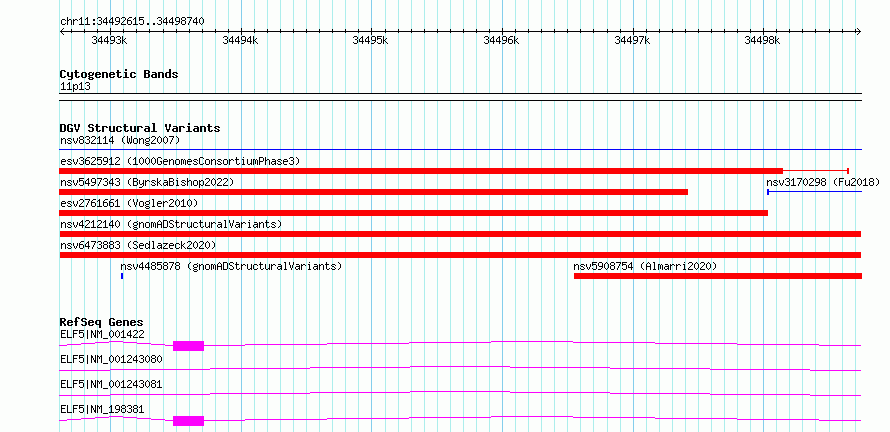Screen dimensions: 890x432
Task: Open the nsv5497343 (ByrskaBishop2022) label
Action: (147, 182)
